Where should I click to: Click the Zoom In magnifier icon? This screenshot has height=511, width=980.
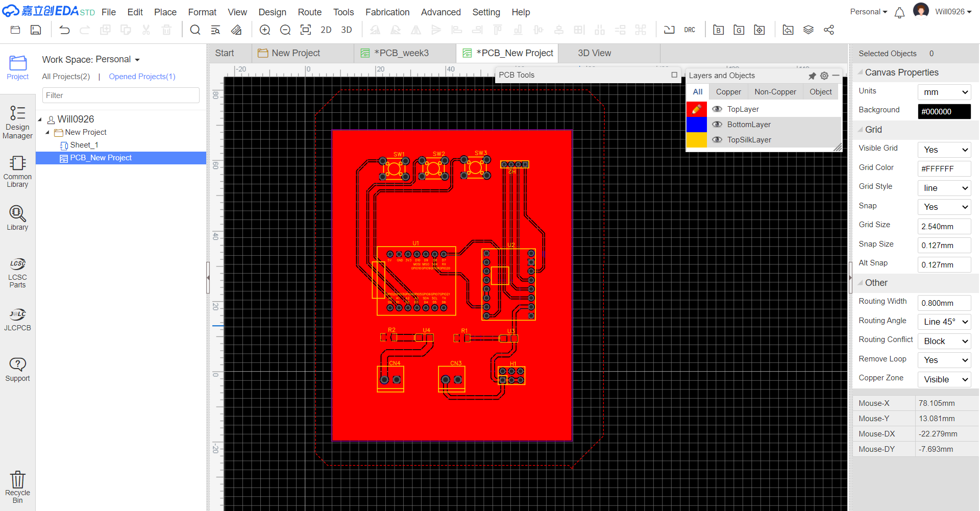(265, 30)
